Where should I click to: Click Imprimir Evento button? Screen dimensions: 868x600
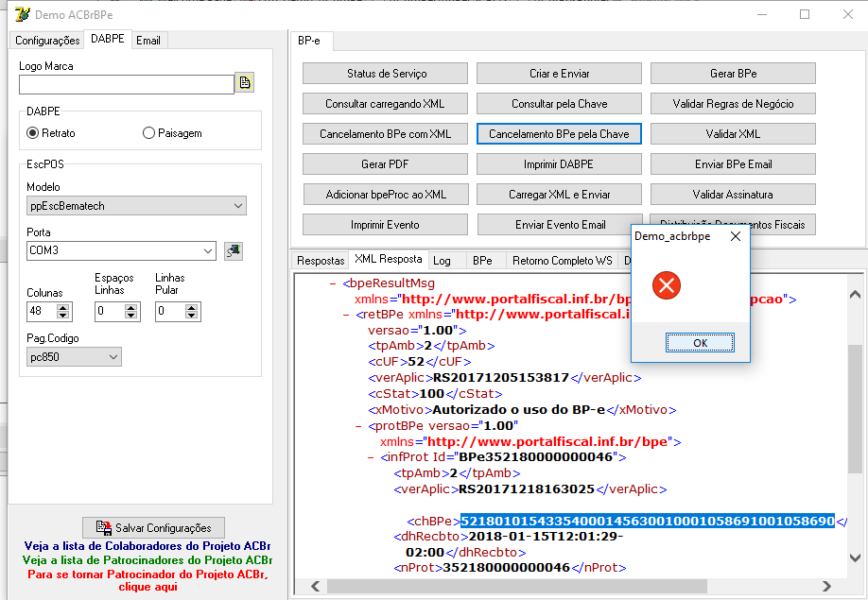coord(385,225)
